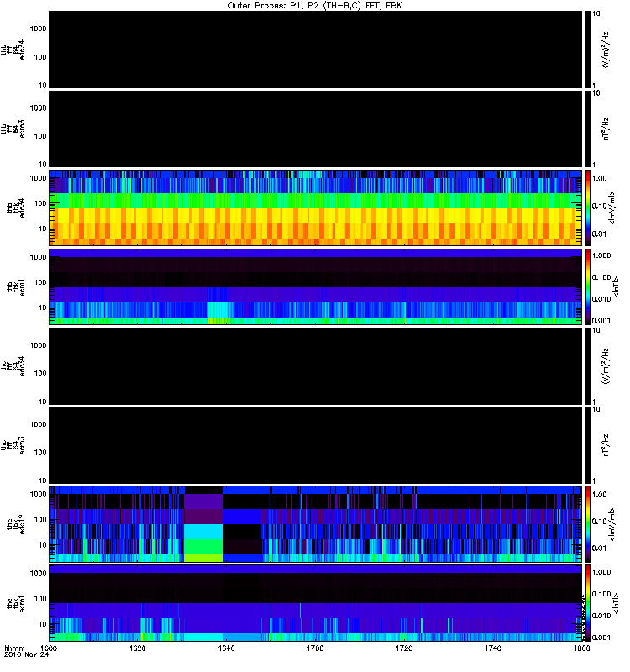Click the '2010 Nov 24' date label
Screen dimensions: 630x672
coord(26,654)
